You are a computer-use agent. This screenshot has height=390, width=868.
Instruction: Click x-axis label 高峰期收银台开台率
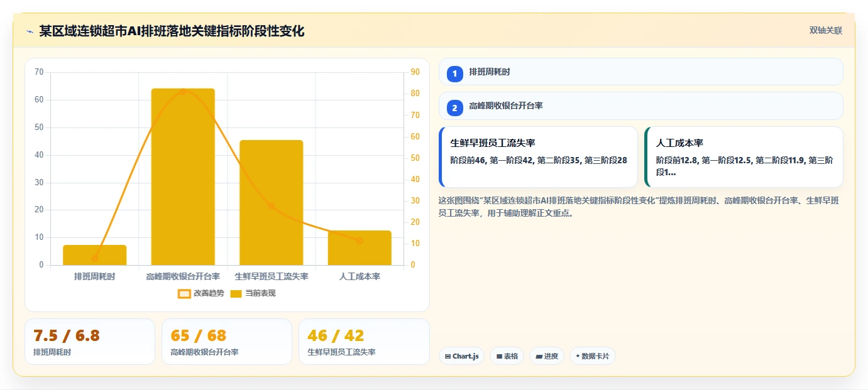(x=183, y=276)
